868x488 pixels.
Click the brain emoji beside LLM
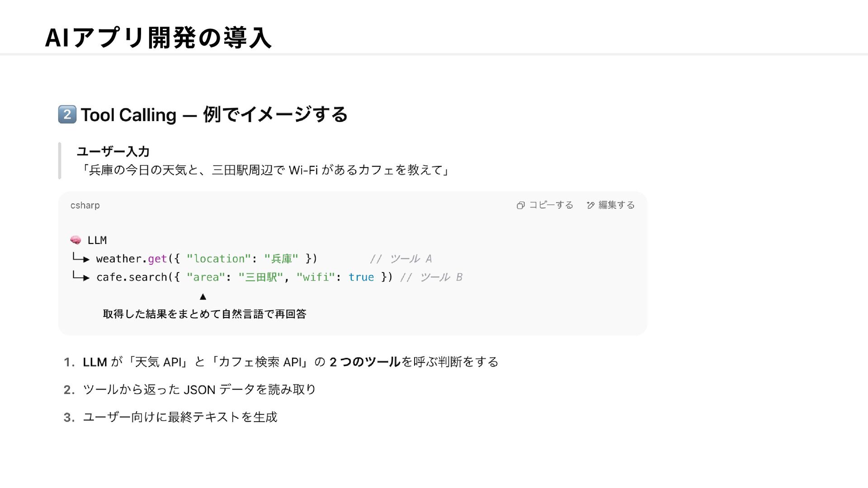click(75, 240)
